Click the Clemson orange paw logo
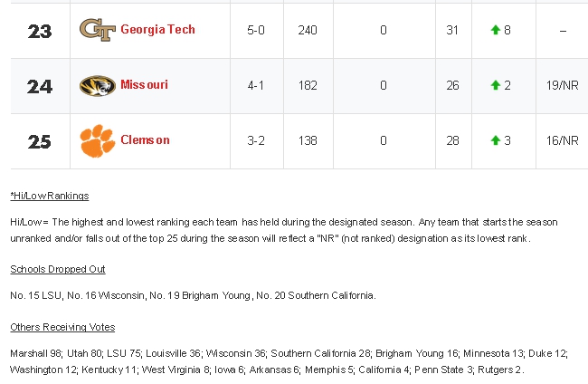The width and height of the screenshot is (588, 384). click(x=98, y=140)
